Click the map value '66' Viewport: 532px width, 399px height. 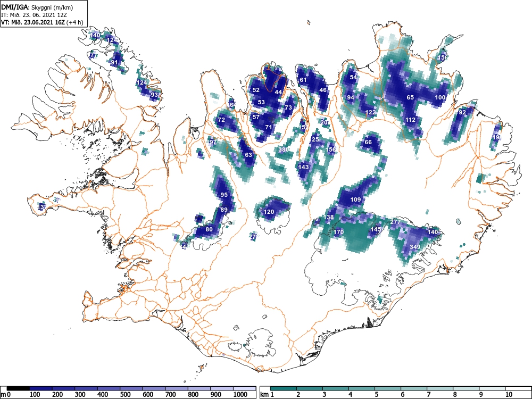pyautogui.click(x=368, y=142)
